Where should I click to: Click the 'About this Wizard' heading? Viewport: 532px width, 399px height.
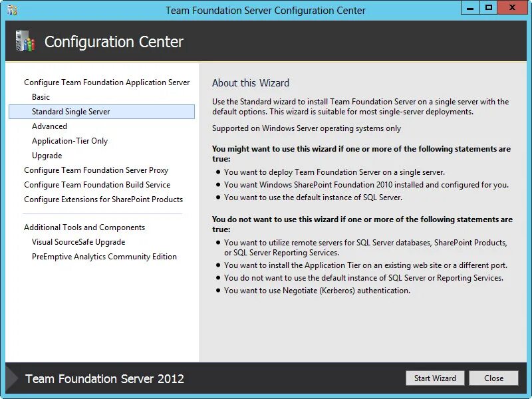[x=251, y=82]
